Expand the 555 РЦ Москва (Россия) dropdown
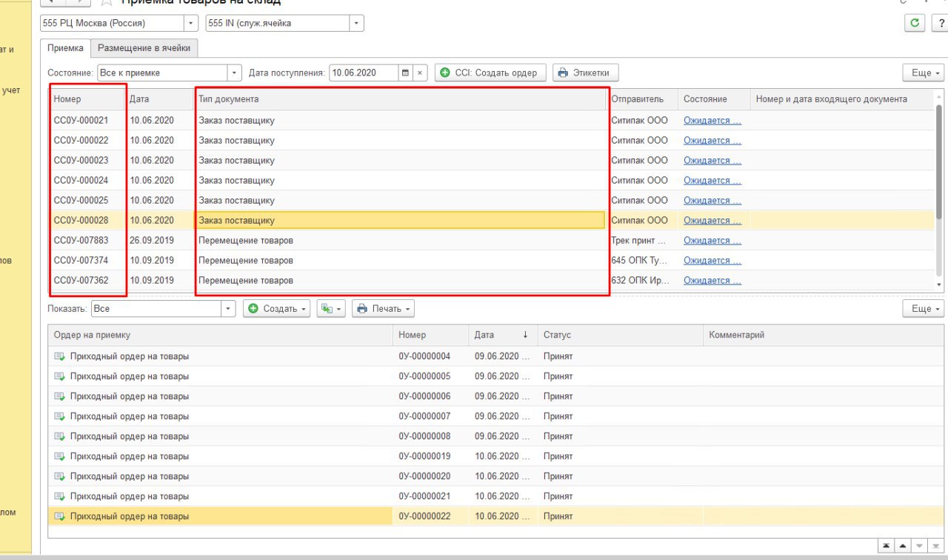 191,23
